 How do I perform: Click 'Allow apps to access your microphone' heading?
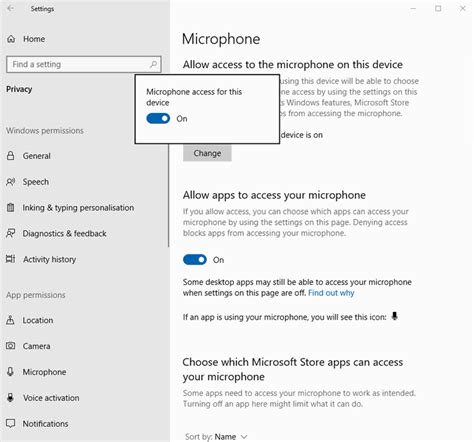(x=274, y=195)
